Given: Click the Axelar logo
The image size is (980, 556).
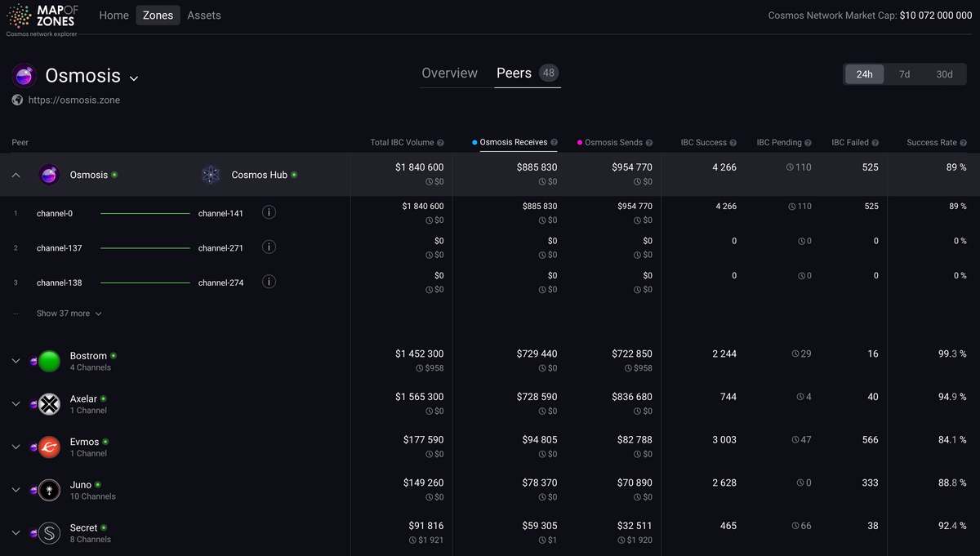Looking at the screenshot, I should point(49,404).
